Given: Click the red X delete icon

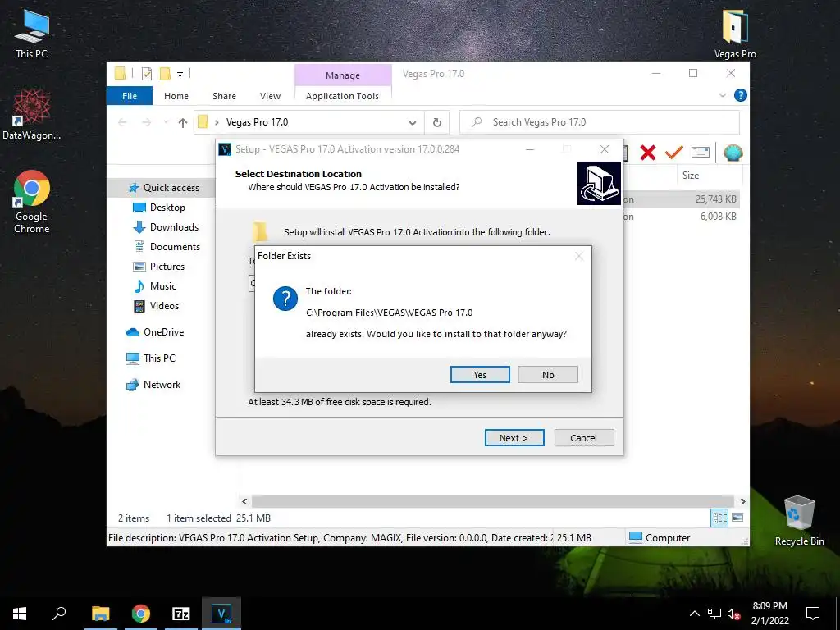Looking at the screenshot, I should pyautogui.click(x=648, y=153).
